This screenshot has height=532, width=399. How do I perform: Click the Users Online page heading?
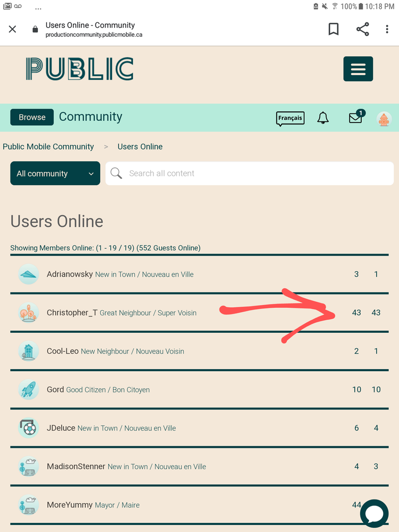56,221
